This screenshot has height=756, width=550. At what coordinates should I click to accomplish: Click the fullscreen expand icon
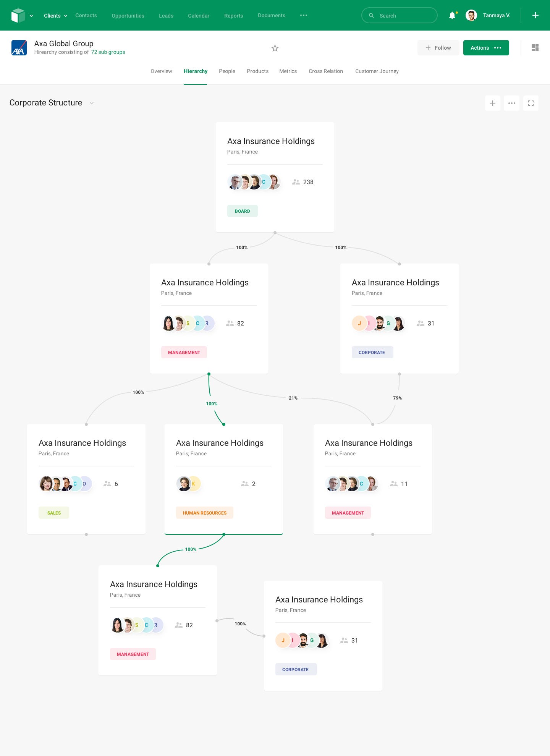[531, 103]
